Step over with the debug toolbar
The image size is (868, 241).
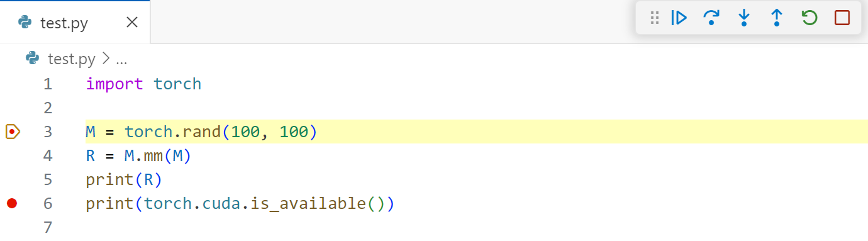point(711,18)
